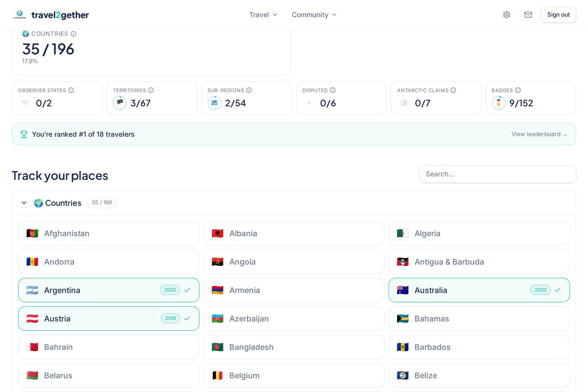This screenshot has height=392, width=588.
Task: Untick the Argentina visited checkmark
Action: (x=187, y=290)
